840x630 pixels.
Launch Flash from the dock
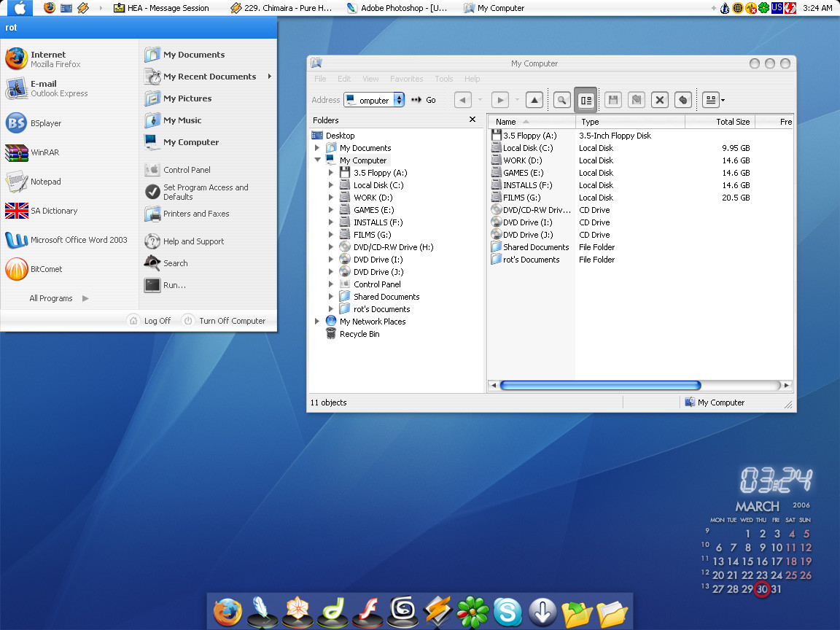(x=367, y=612)
